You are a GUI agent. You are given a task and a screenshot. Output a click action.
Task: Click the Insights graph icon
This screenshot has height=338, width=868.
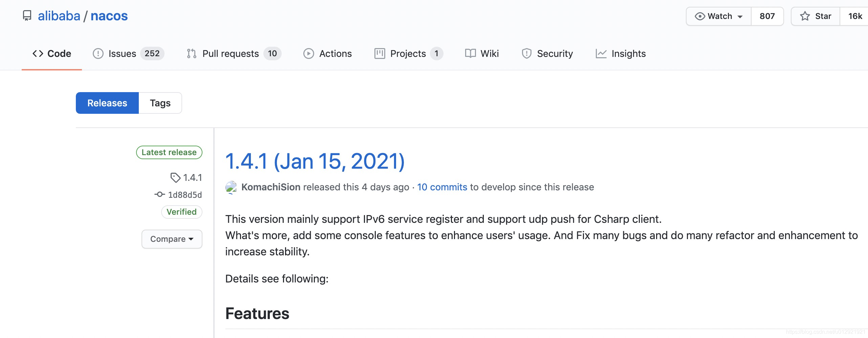pos(601,54)
